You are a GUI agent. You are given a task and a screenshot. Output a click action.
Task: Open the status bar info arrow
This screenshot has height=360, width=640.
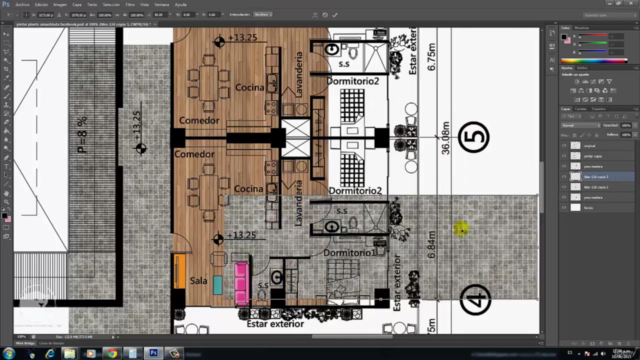tap(113, 337)
